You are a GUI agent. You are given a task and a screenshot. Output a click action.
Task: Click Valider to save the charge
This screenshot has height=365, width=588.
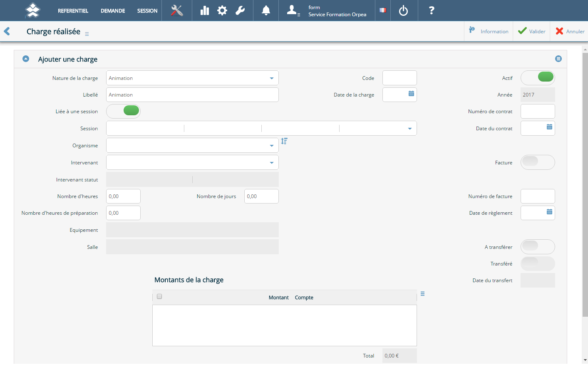[x=531, y=31]
